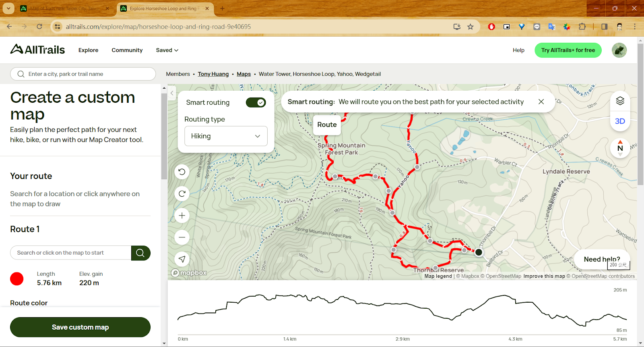Open the browser side panel
The height and width of the screenshot is (347, 644).
pos(604,27)
